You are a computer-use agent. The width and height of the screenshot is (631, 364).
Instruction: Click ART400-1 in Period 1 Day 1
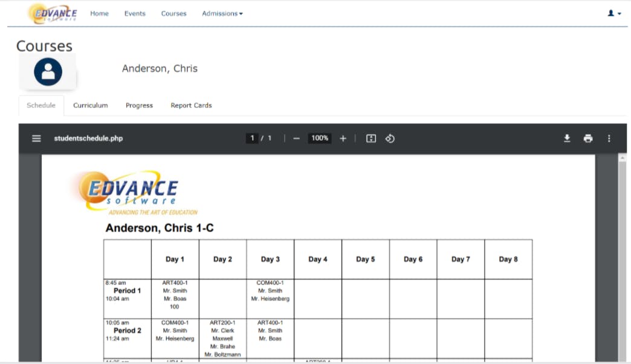point(175,283)
